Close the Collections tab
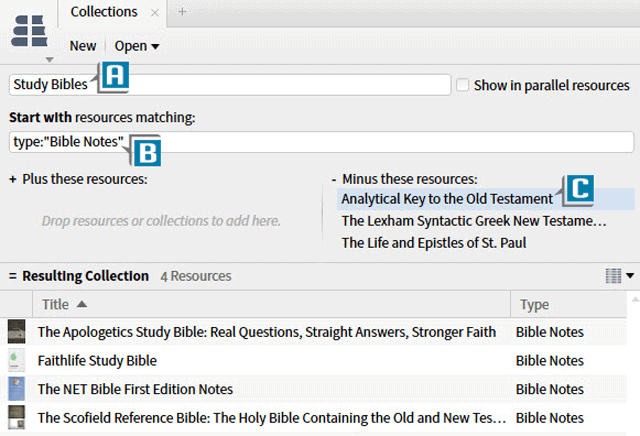 click(x=153, y=13)
